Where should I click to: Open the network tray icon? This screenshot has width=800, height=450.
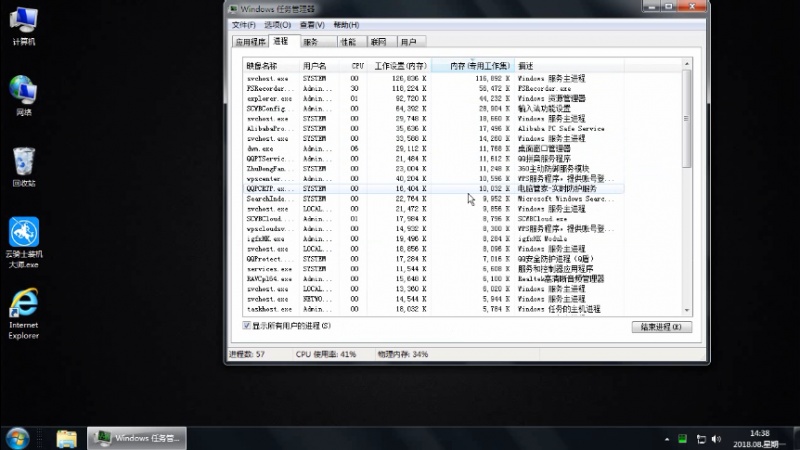[701, 439]
